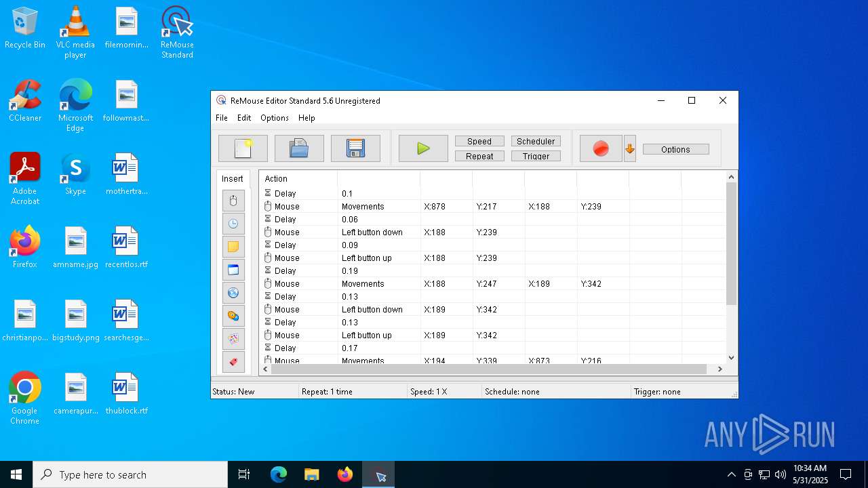
Task: Insert a window action using the window icon
Action: coord(233,270)
